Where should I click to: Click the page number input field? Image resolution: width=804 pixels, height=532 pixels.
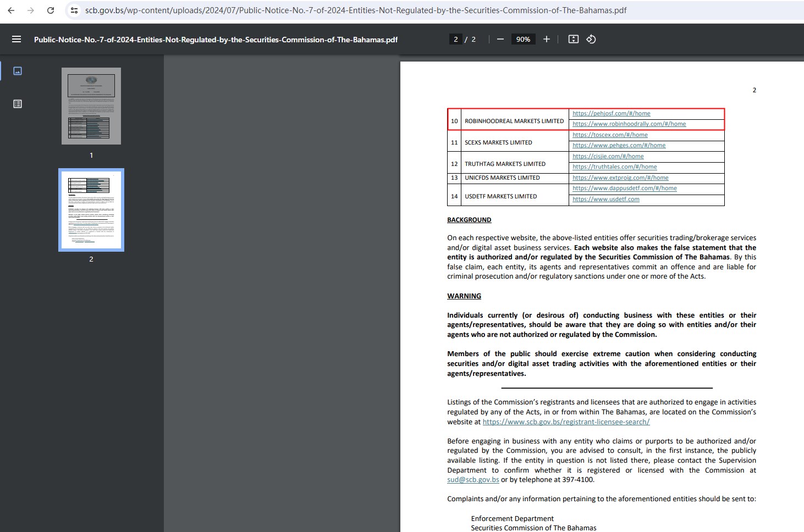tap(455, 40)
